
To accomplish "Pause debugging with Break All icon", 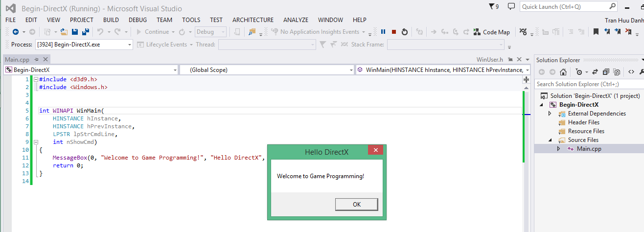I will coord(383,32).
